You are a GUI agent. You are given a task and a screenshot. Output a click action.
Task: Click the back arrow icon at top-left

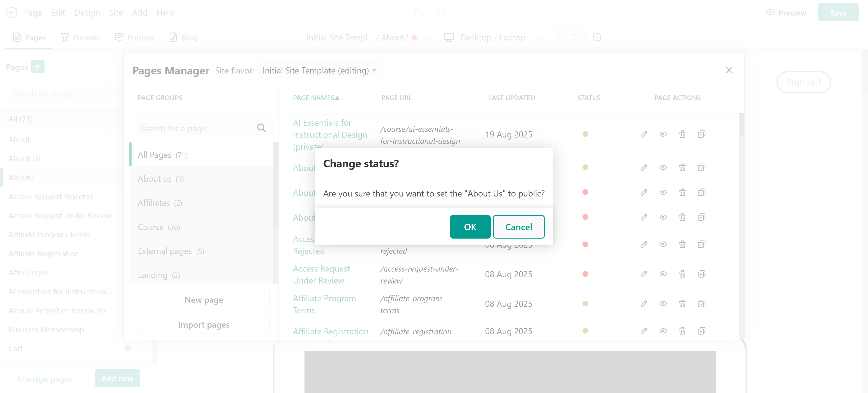(x=12, y=12)
